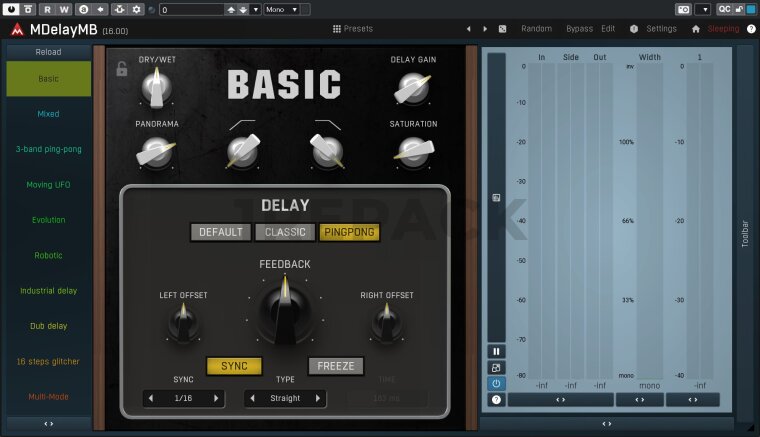Open the meter help question mark
The width and height of the screenshot is (760, 437).
tap(496, 399)
